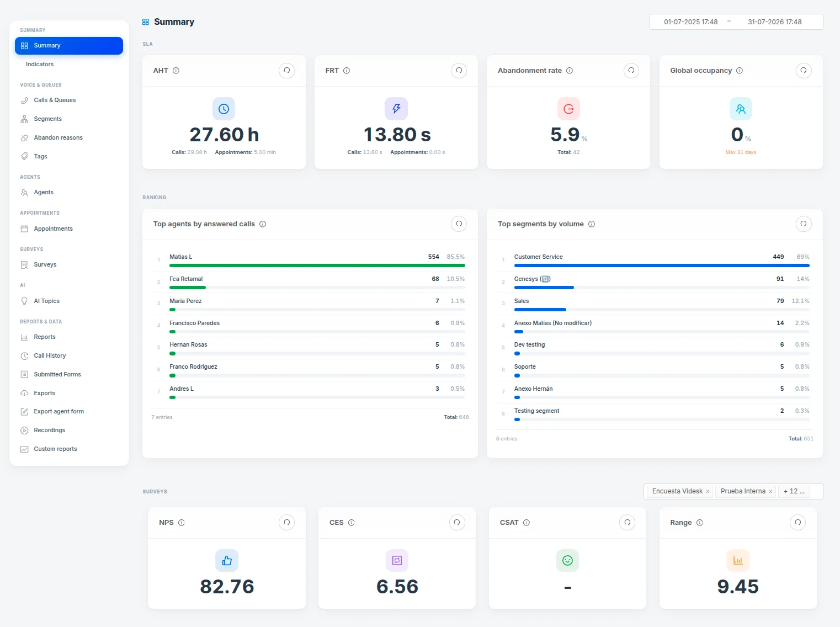The height and width of the screenshot is (627, 840).
Task: Show info tooltip for CES
Action: click(x=352, y=523)
